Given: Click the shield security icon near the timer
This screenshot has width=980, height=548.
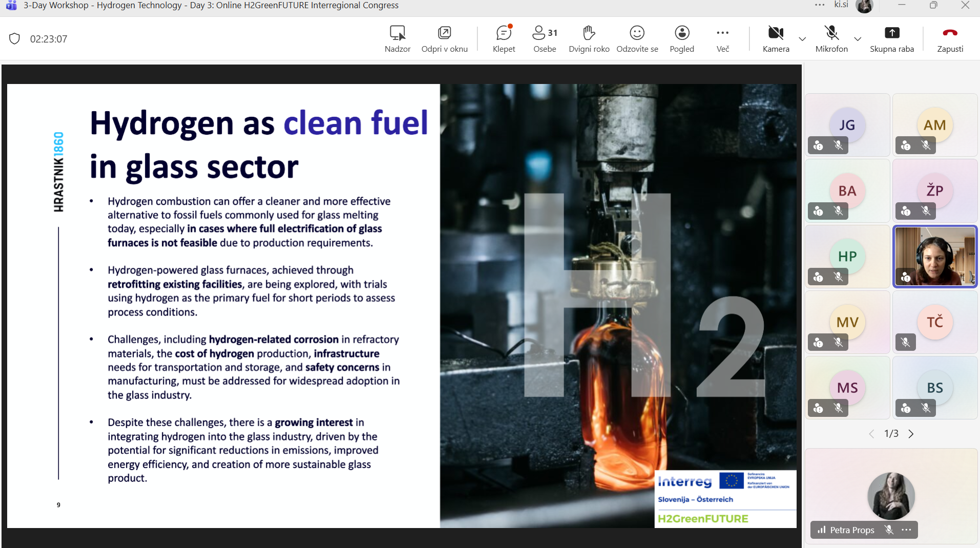Looking at the screenshot, I should [x=14, y=39].
